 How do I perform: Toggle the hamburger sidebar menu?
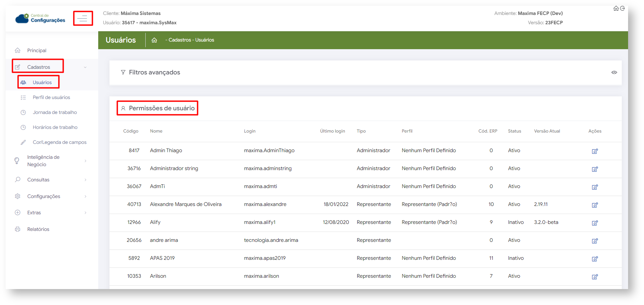pos(83,19)
